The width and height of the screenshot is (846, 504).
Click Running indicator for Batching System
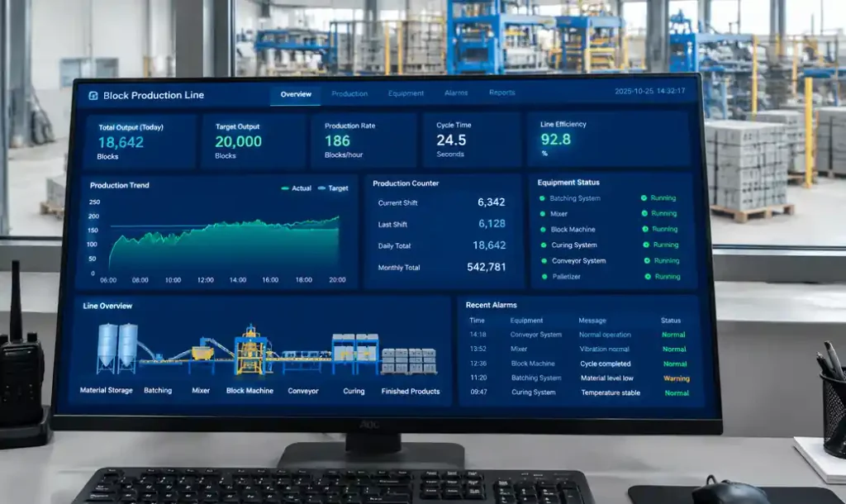click(x=658, y=198)
